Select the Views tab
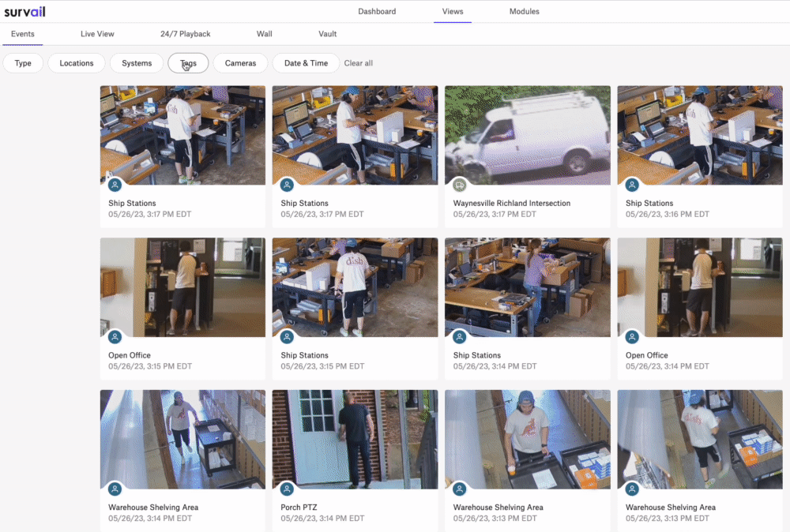Viewport: 790px width, 532px height. (453, 12)
